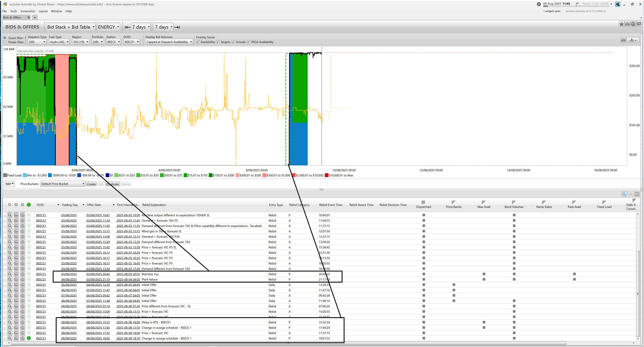The image size is (644, 347).
Task: Open the File menu
Action: tap(5, 11)
